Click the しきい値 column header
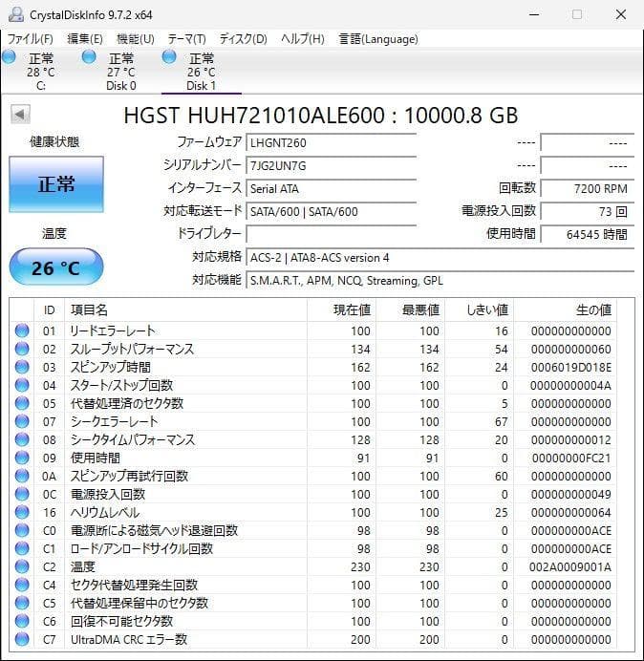The width and height of the screenshot is (644, 661). (479, 309)
